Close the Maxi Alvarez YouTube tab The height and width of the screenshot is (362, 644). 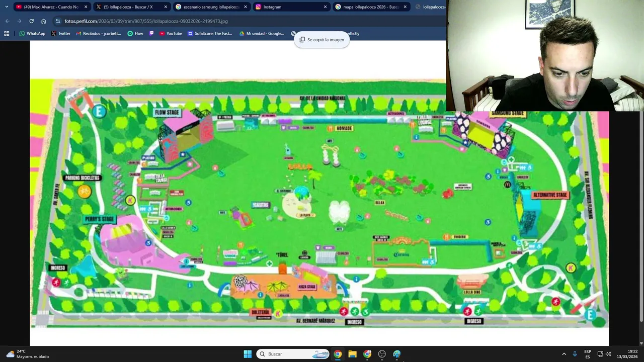(x=86, y=7)
